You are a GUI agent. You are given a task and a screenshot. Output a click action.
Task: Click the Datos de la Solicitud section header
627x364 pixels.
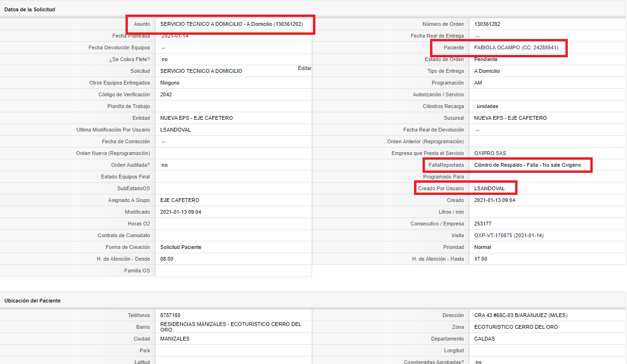click(x=30, y=9)
